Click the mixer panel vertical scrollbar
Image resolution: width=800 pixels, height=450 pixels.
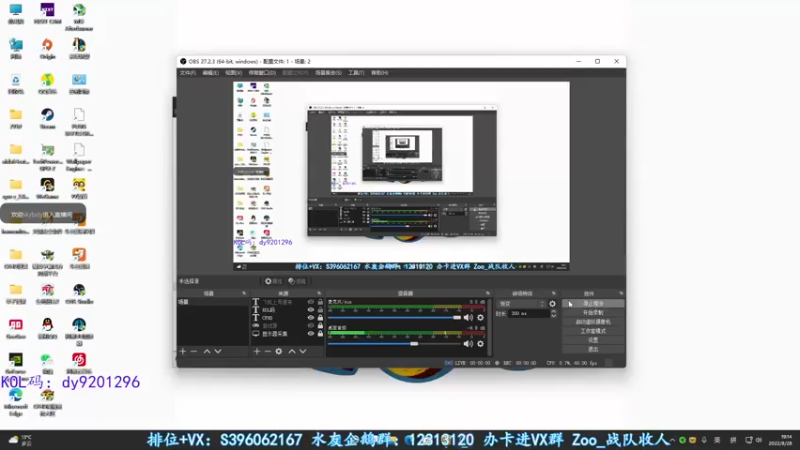490,327
